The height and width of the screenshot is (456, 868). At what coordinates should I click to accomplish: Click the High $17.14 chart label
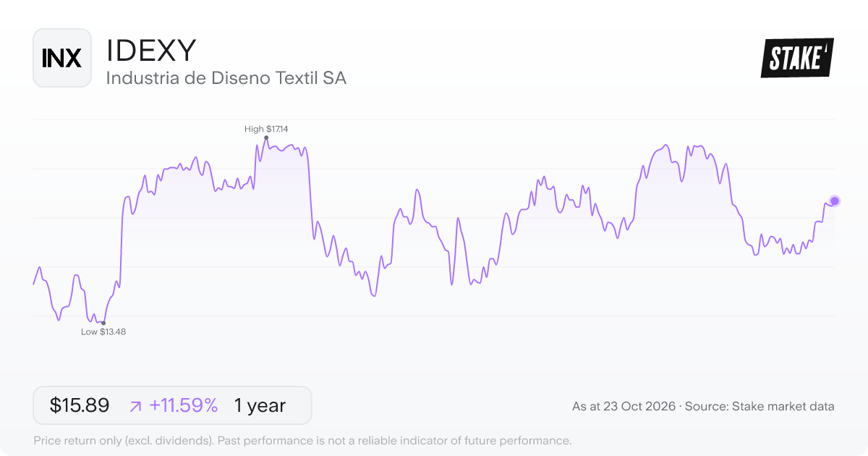266,129
